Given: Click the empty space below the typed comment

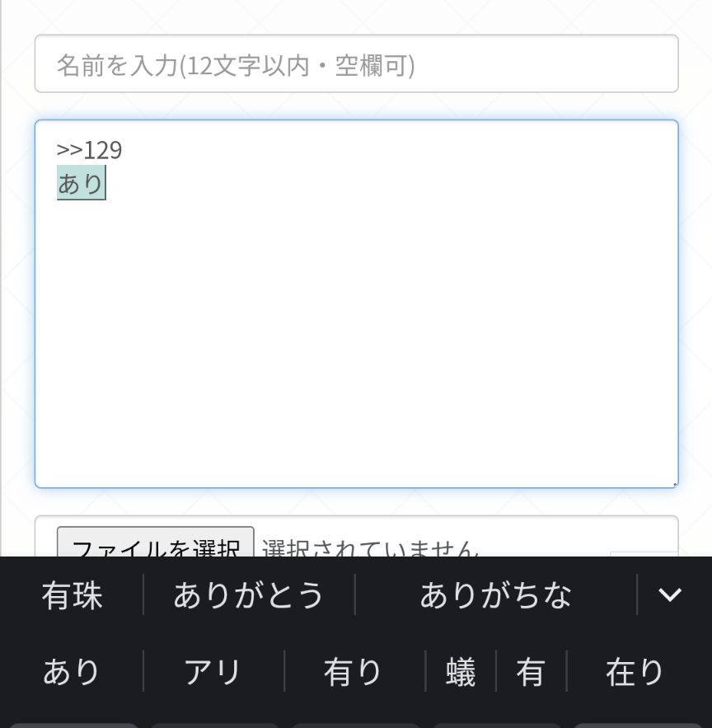Looking at the screenshot, I should click(356, 346).
